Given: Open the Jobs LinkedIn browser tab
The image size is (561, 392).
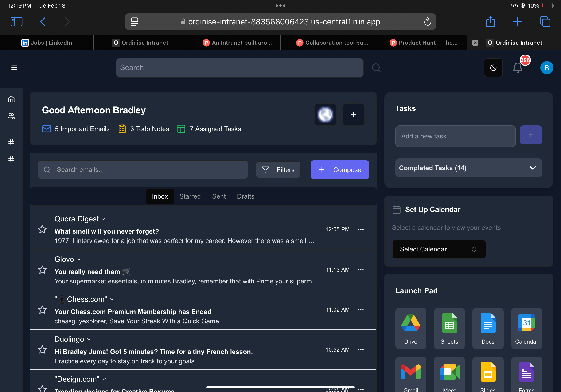Looking at the screenshot, I should click(47, 42).
